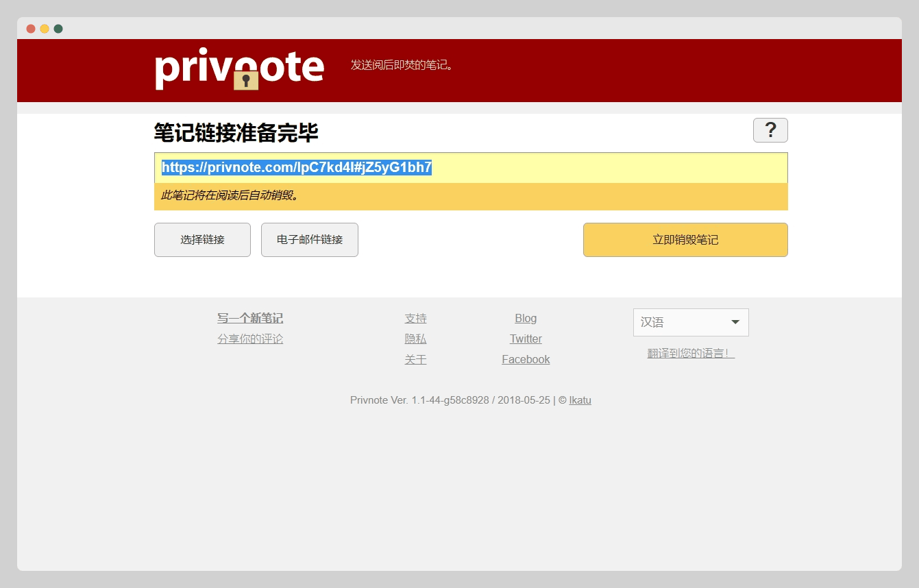Click the red window close dot
Image resolution: width=919 pixels, height=588 pixels.
coord(31,29)
